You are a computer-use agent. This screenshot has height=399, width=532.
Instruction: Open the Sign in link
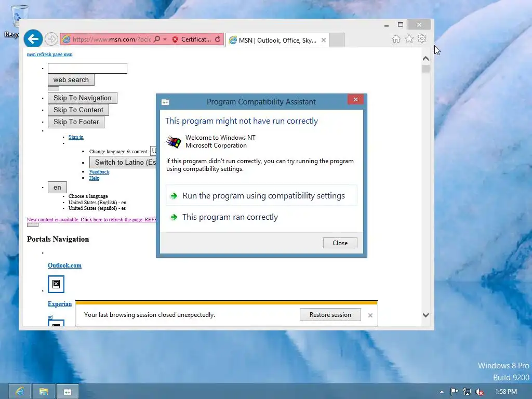tap(76, 137)
